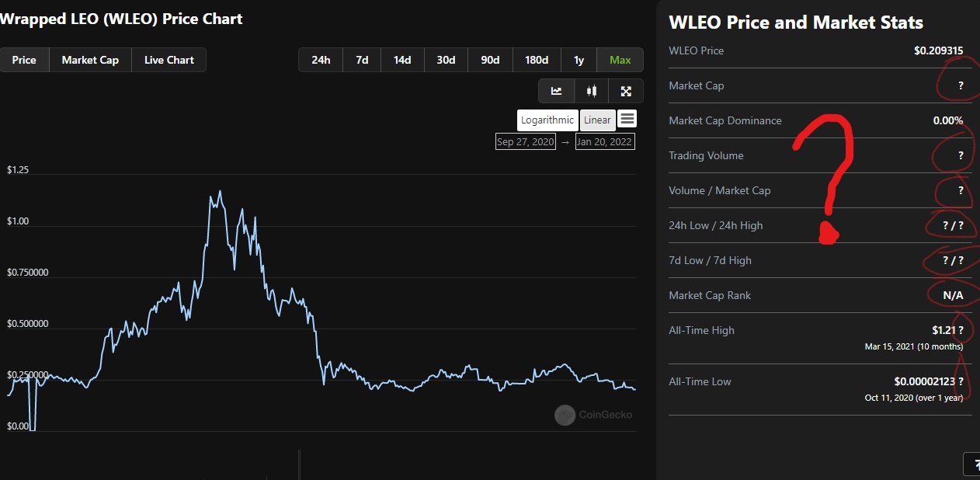Open the chart hamburger export menu
Image resolution: width=980 pixels, height=480 pixels.
(628, 119)
